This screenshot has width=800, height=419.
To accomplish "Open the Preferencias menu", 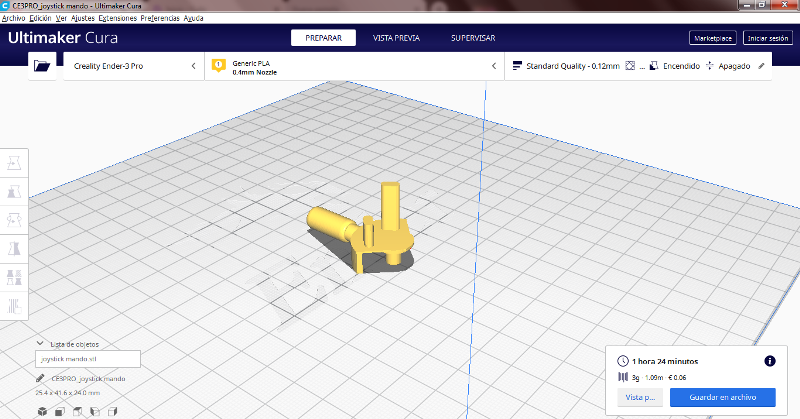I will pos(160,18).
